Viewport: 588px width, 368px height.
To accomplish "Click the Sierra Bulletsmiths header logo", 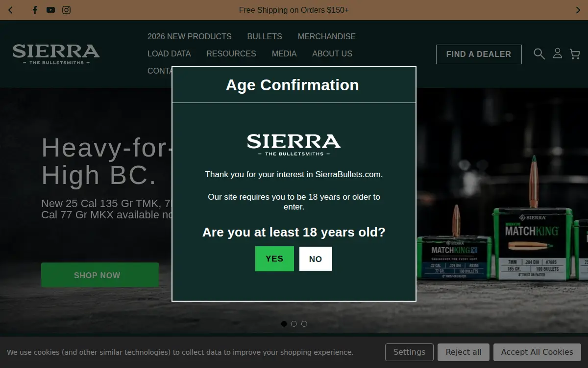I will click(56, 54).
